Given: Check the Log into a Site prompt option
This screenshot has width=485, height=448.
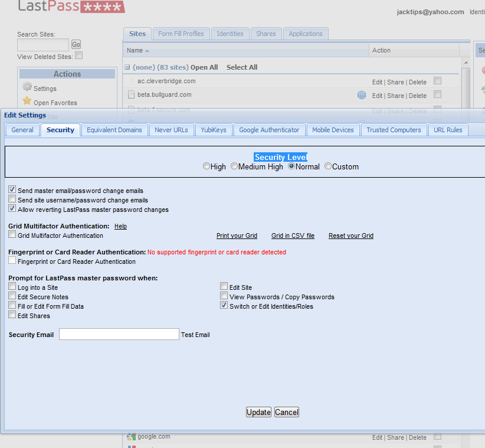Looking at the screenshot, I should pos(12,286).
